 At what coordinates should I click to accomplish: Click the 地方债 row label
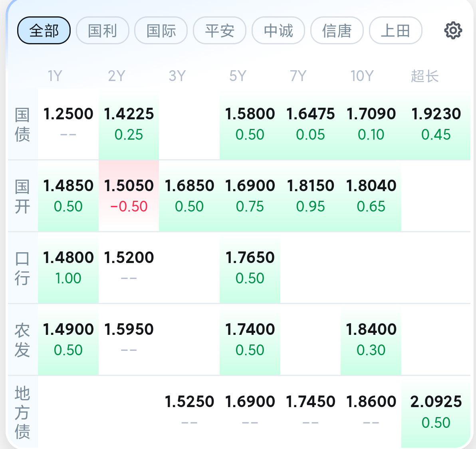point(22,412)
